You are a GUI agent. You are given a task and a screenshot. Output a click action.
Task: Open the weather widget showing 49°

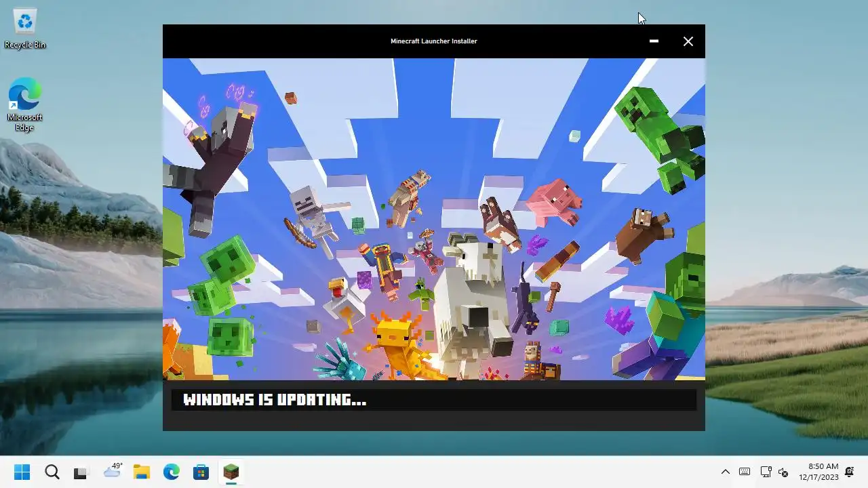coord(113,470)
